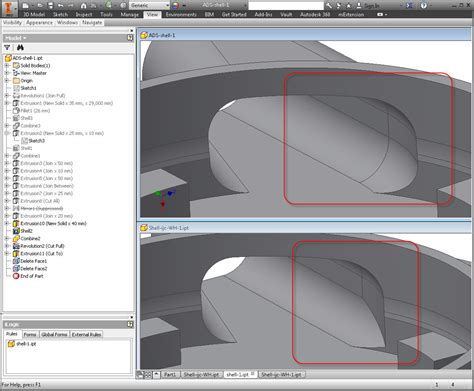
Task: Click the Visibility panel label
Action: point(12,23)
